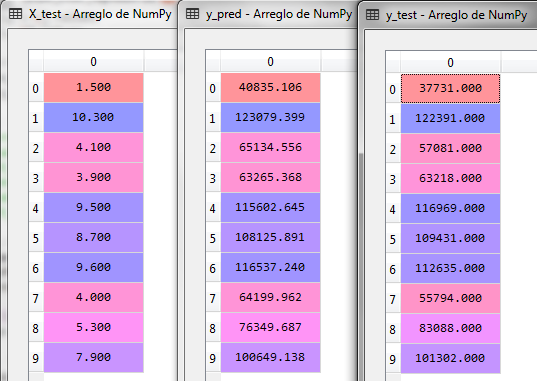Select column header 0 in y_pred window
Image resolution: width=537 pixels, height=381 pixels.
(x=271, y=62)
